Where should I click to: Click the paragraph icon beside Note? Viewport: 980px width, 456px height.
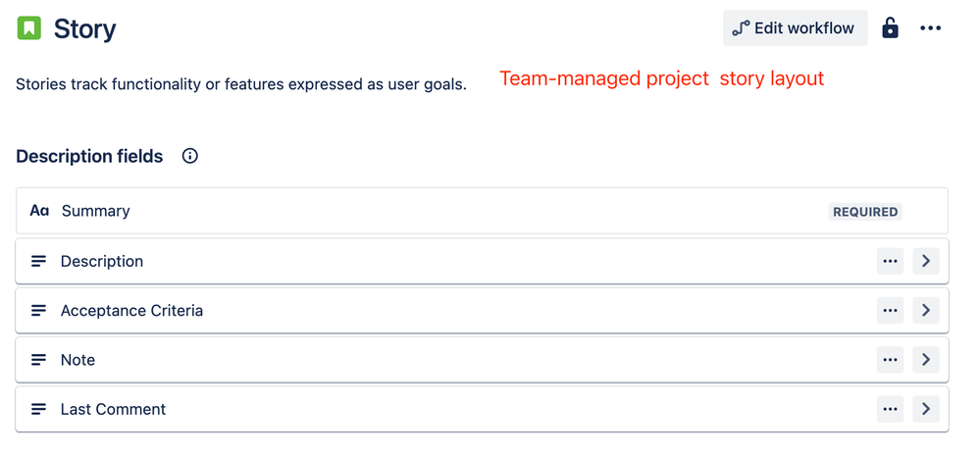39,360
